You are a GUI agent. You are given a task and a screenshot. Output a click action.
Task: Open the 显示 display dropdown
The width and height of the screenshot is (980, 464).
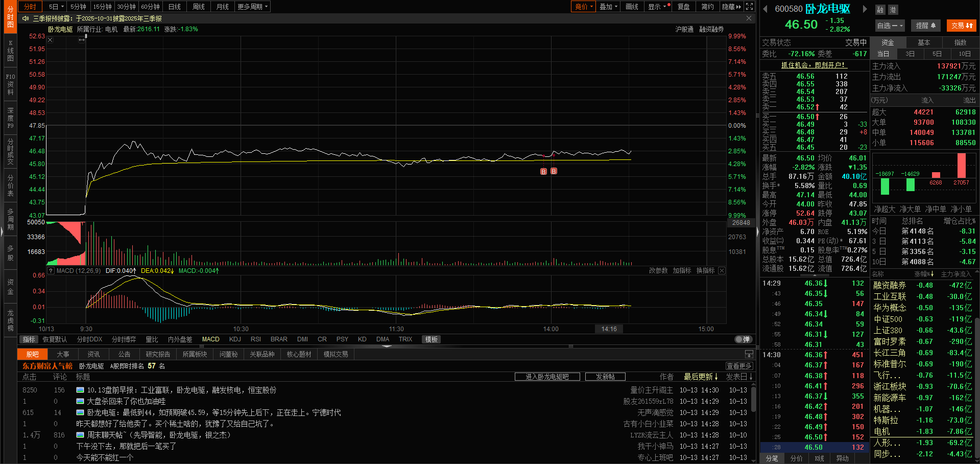pos(657,7)
